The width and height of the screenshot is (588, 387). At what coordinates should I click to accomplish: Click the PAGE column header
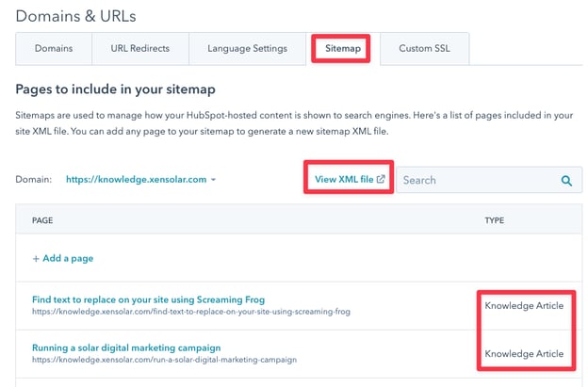click(44, 221)
